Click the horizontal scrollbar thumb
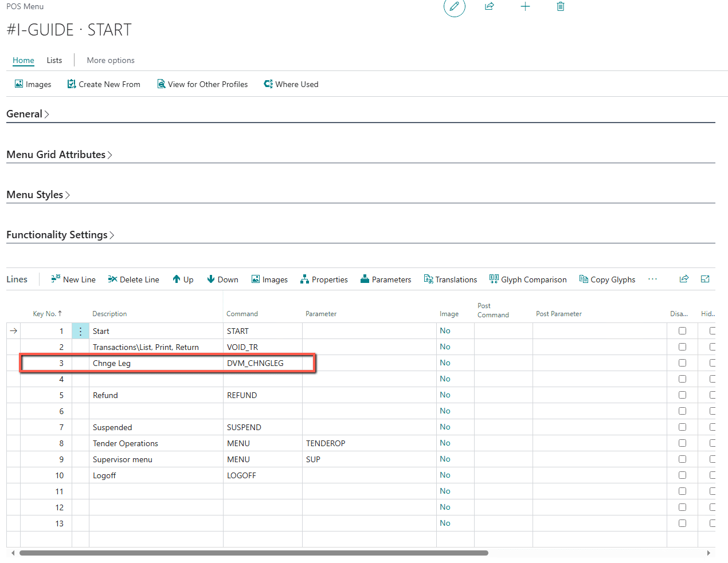728x563 pixels. pos(253,553)
